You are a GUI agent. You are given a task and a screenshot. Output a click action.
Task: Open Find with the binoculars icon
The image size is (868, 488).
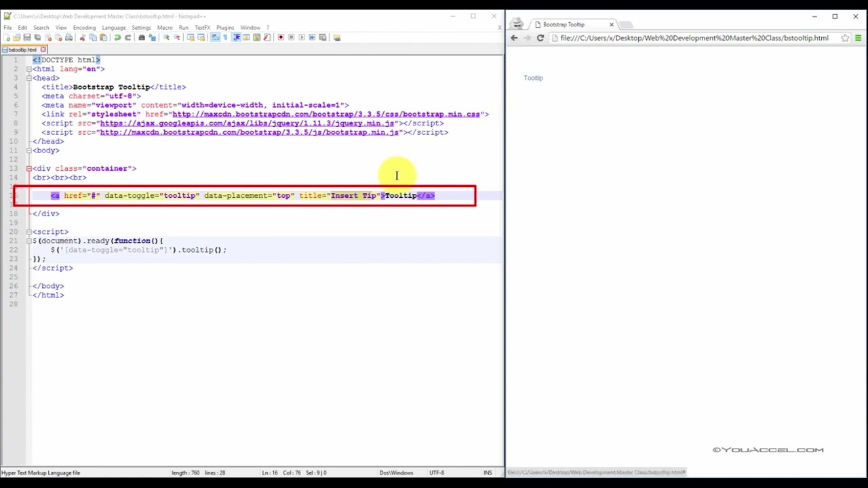[x=142, y=37]
